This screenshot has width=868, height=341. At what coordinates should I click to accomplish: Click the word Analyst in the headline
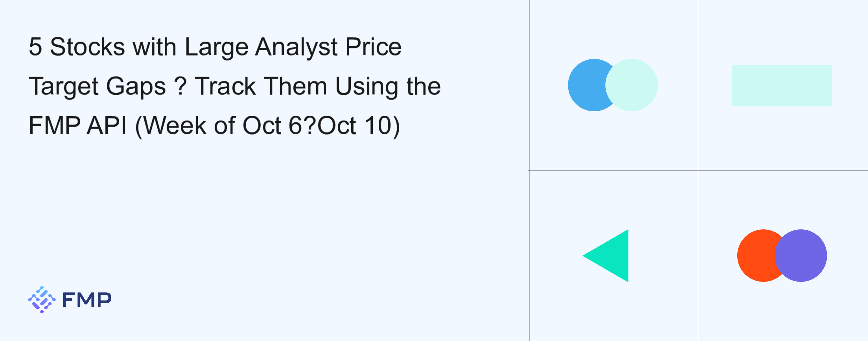point(296,46)
